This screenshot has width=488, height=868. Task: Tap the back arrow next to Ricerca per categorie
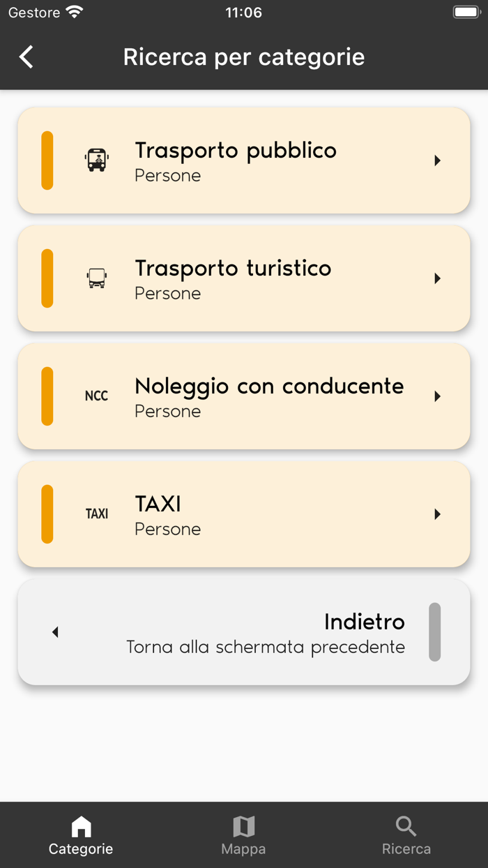tap(26, 57)
